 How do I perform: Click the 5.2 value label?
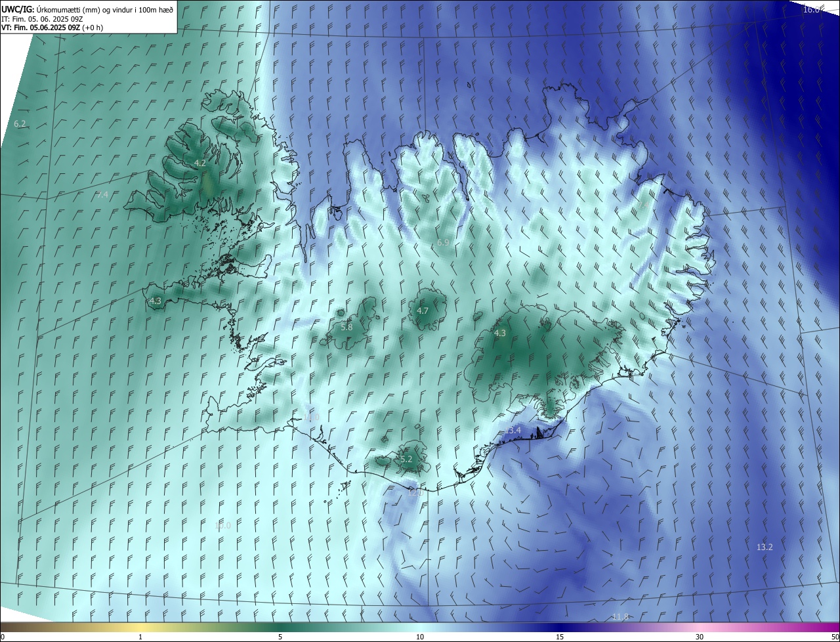point(406,459)
